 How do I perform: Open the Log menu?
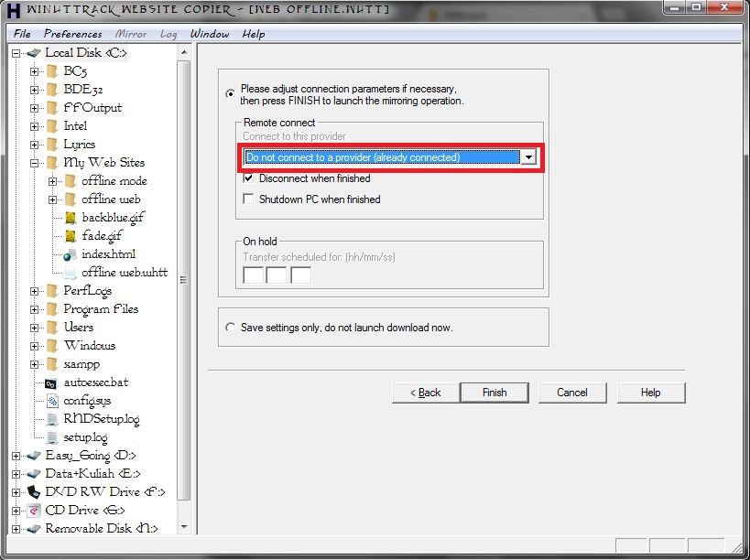(168, 34)
